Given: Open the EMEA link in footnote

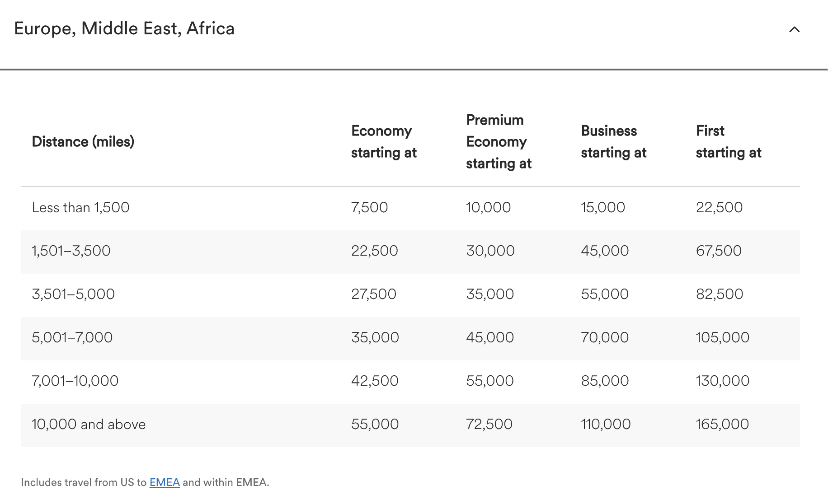Looking at the screenshot, I should point(165,482).
